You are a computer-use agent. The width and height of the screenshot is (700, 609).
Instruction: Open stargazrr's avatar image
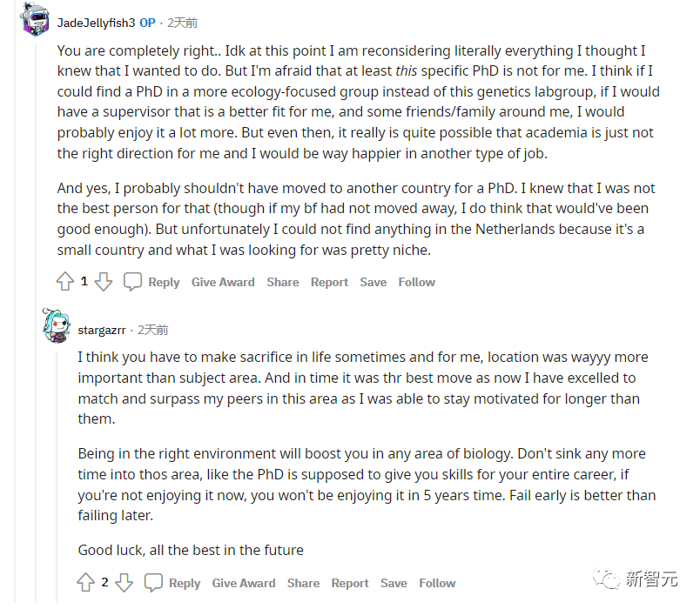tap(55, 328)
